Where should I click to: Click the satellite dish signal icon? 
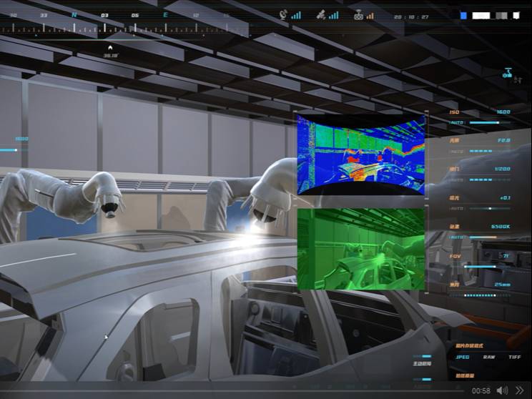[x=283, y=14]
